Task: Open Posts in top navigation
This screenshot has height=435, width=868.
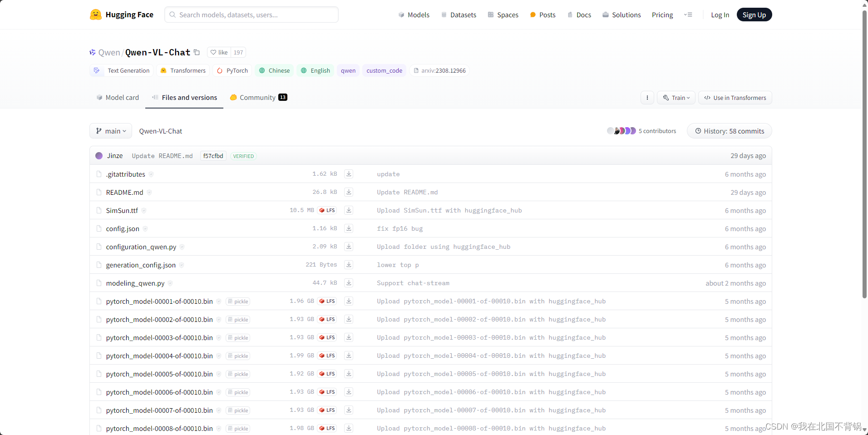Action: (542, 15)
